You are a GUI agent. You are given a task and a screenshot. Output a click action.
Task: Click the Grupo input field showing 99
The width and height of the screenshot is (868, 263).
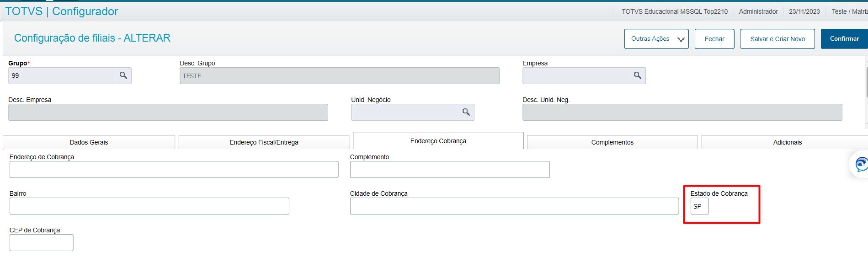(x=62, y=75)
